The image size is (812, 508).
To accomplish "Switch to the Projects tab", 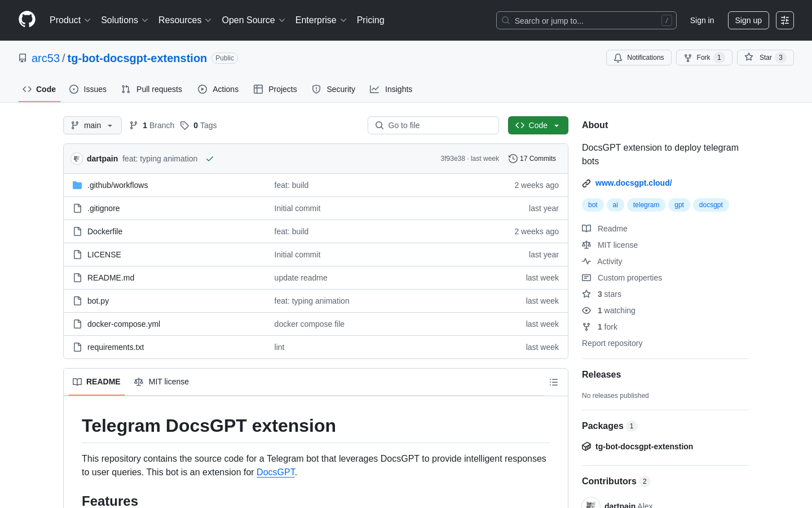I will tap(275, 89).
